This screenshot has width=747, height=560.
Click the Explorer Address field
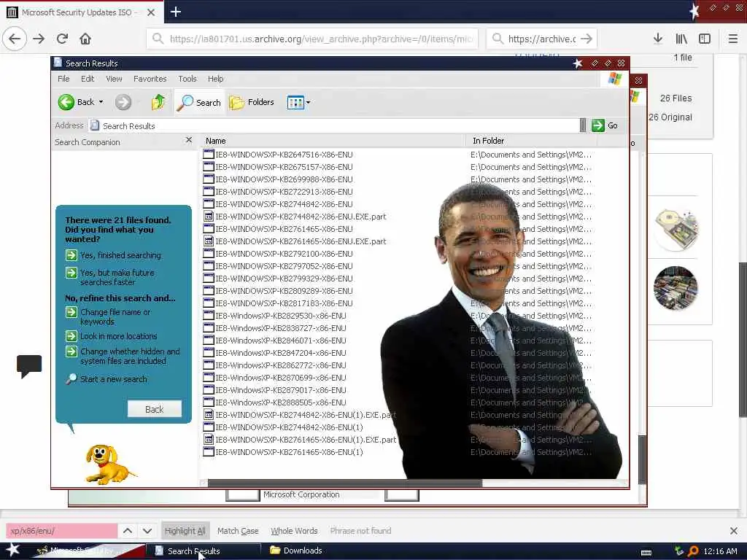pos(333,125)
